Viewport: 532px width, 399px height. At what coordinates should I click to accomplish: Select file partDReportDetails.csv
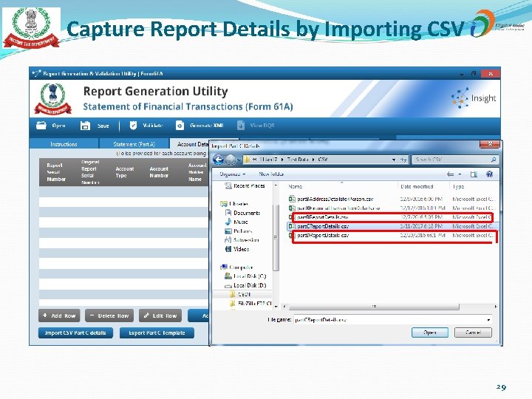pyautogui.click(x=323, y=235)
